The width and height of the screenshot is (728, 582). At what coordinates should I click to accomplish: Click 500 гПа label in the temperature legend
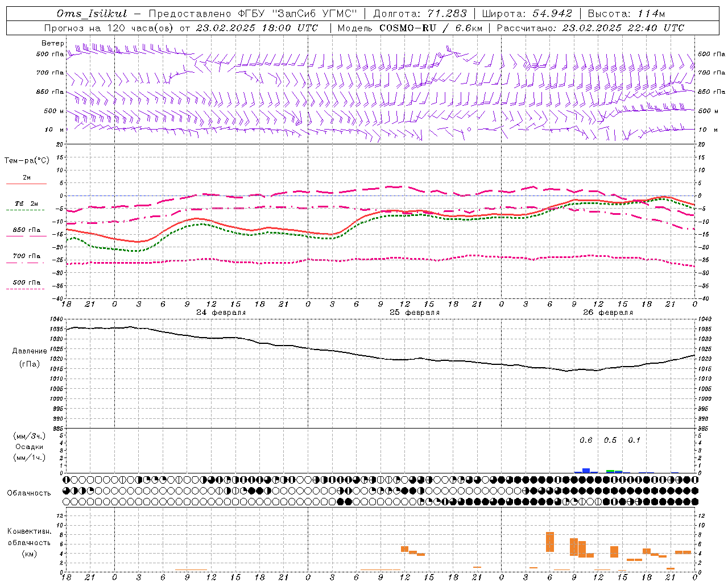[27, 282]
